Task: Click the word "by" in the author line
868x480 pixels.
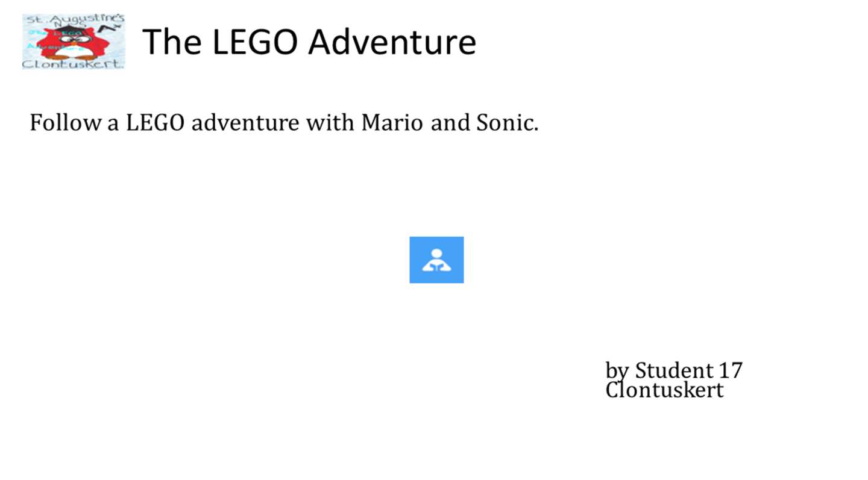Action: (x=617, y=371)
